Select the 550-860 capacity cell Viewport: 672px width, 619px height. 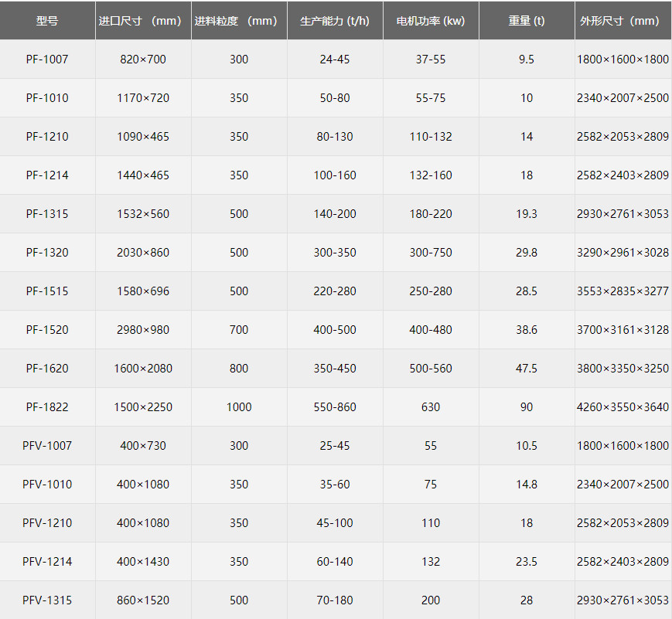point(335,407)
